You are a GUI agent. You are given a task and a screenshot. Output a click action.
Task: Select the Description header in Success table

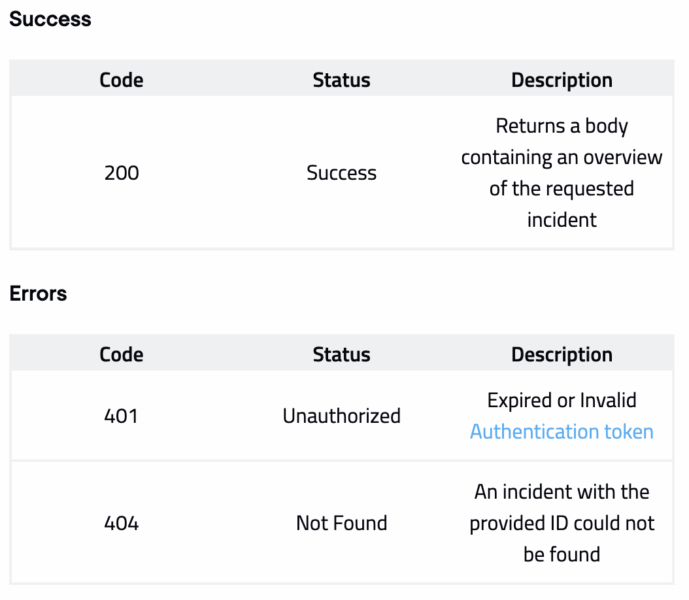561,80
